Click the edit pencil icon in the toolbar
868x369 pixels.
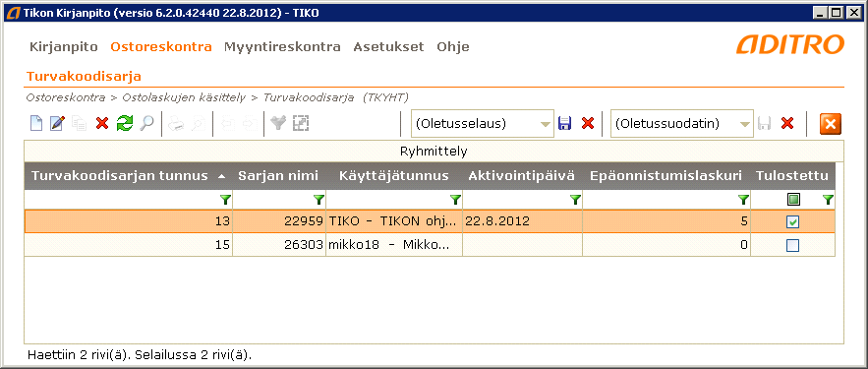coord(57,124)
